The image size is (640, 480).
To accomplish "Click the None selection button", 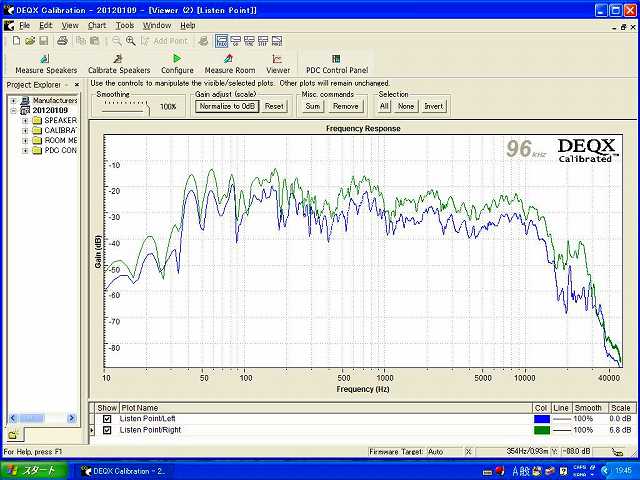I will tap(406, 107).
